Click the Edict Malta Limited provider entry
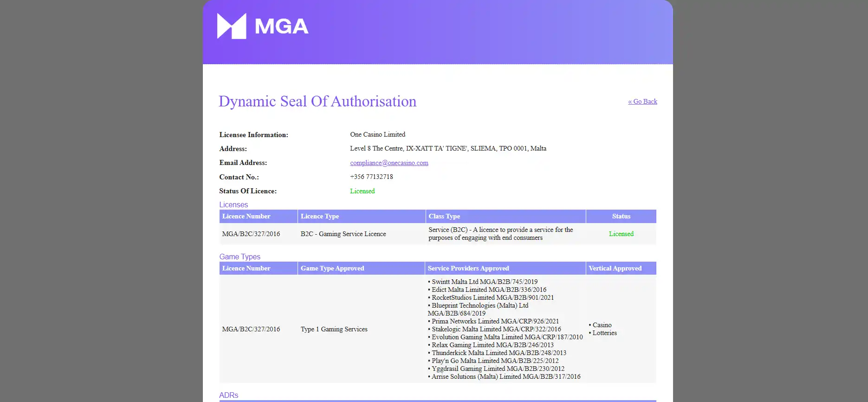 [487, 290]
